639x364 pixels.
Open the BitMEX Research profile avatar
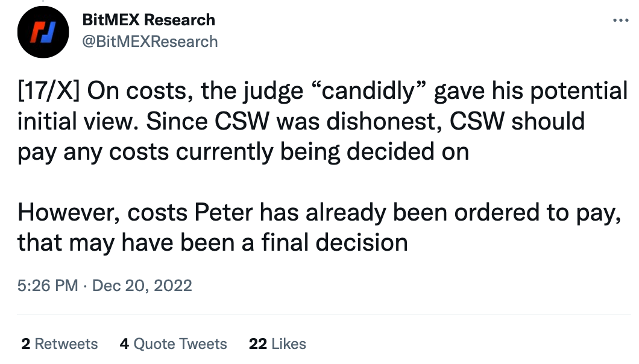click(43, 32)
